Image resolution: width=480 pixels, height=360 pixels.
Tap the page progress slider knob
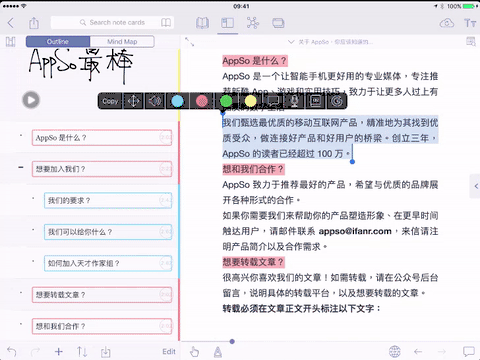(232, 341)
